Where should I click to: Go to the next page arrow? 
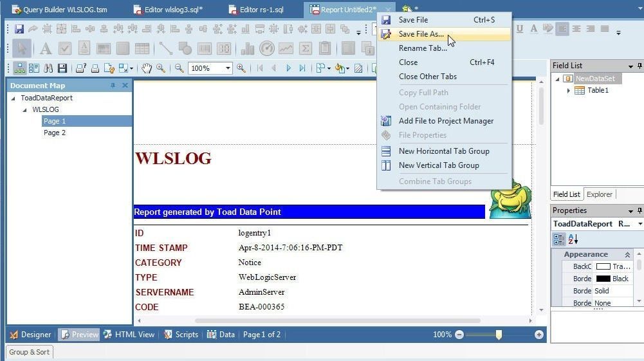(x=288, y=68)
